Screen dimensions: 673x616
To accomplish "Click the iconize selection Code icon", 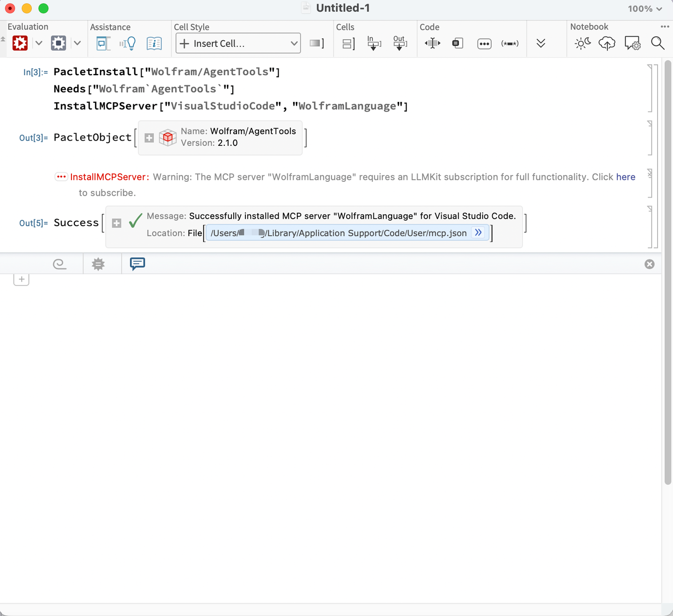I will [458, 43].
